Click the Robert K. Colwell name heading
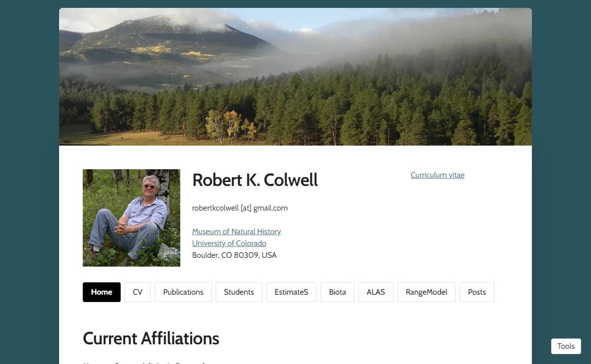Image resolution: width=591 pixels, height=364 pixels. click(x=255, y=180)
